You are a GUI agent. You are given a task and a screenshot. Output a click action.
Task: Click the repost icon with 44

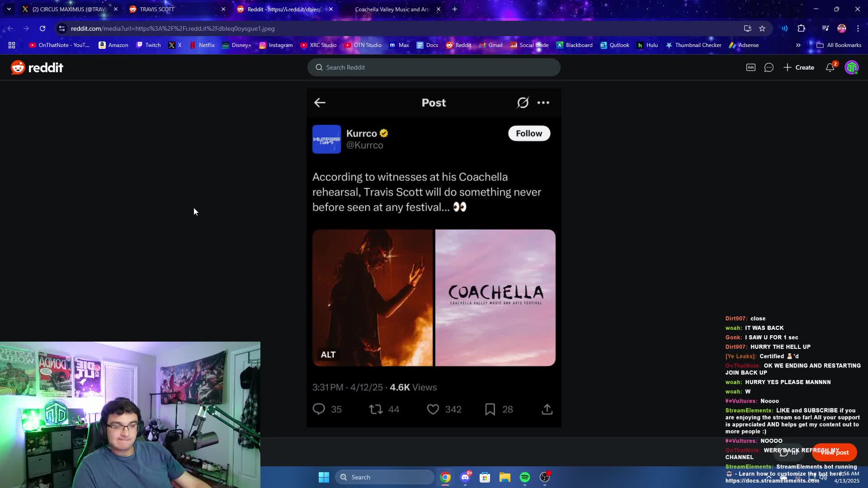pyautogui.click(x=376, y=409)
